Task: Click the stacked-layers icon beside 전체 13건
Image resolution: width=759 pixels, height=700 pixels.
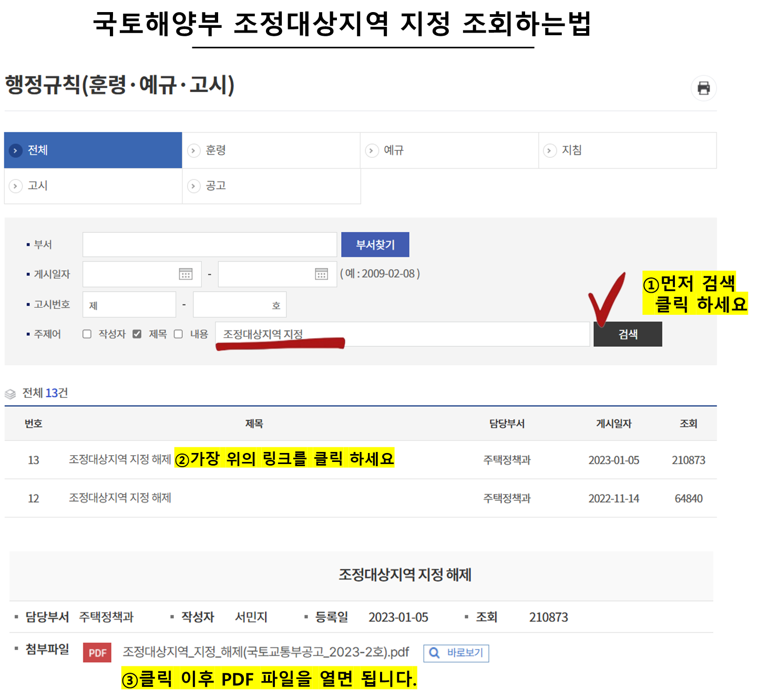Action: [x=11, y=393]
